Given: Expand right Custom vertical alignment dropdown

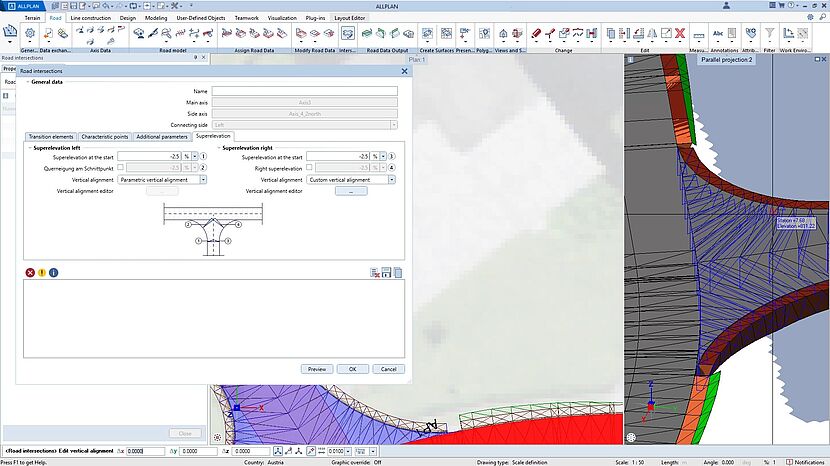Looking at the screenshot, I should click(x=391, y=179).
